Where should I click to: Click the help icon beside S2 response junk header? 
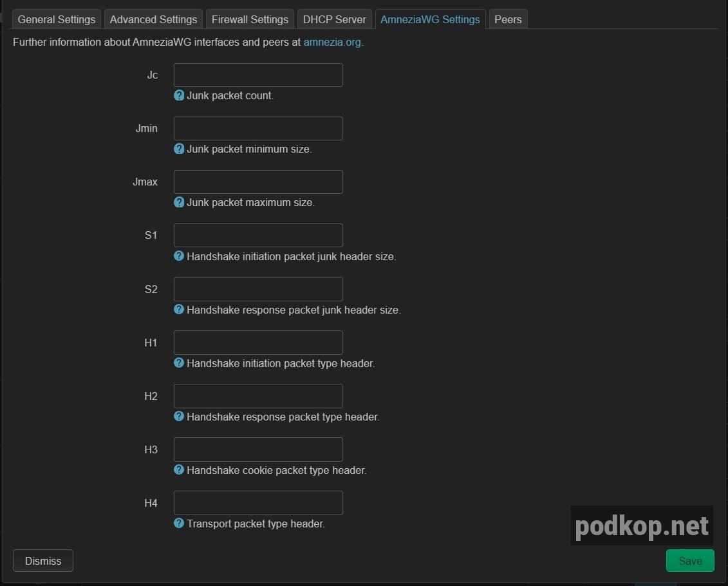click(178, 310)
